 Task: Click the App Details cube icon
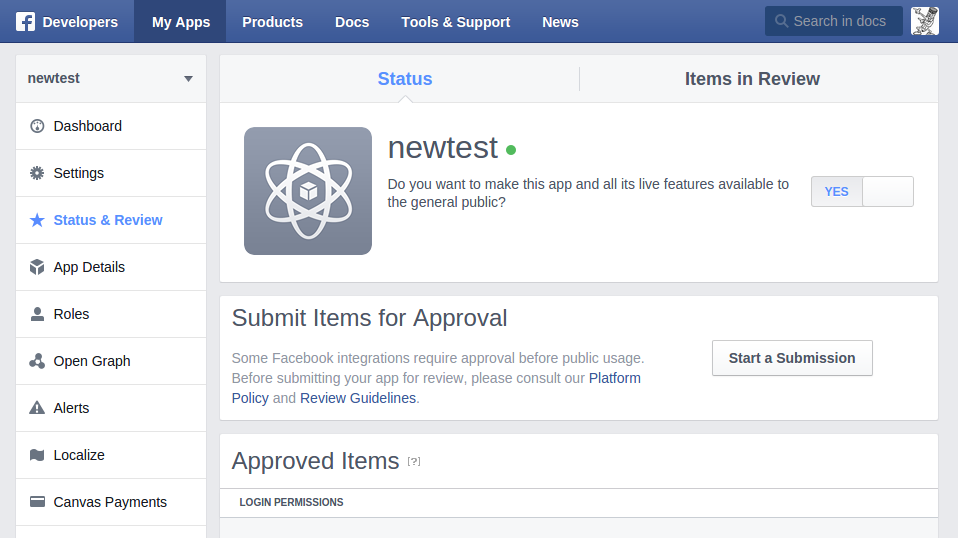pyautogui.click(x=37, y=267)
